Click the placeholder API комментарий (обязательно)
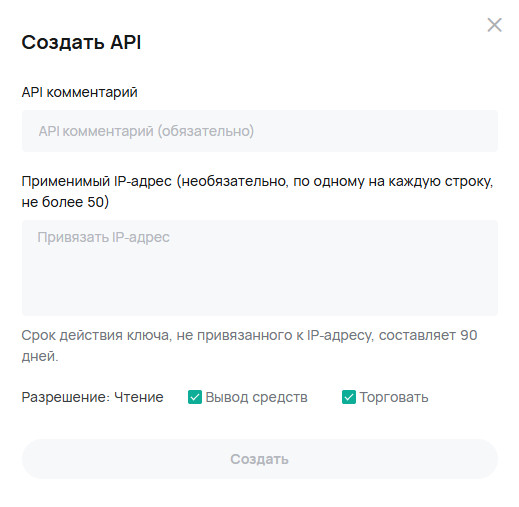 pyautogui.click(x=146, y=131)
